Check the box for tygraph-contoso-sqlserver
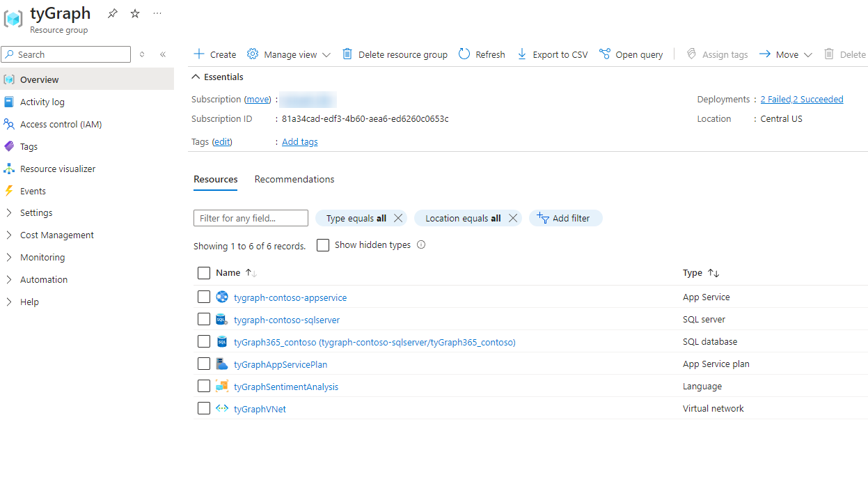 tap(204, 319)
